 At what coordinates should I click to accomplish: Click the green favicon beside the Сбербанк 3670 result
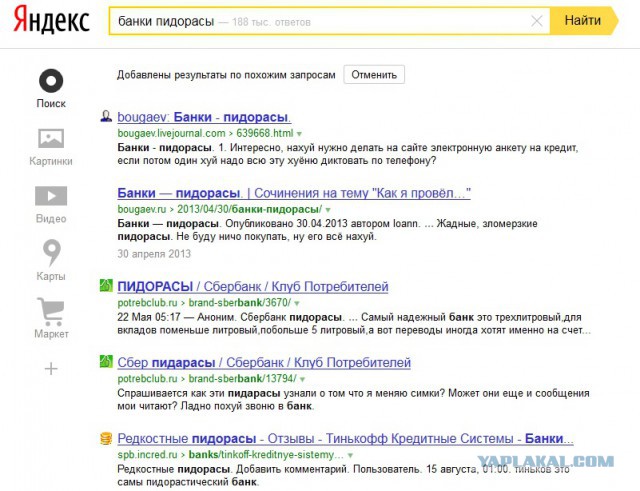pyautogui.click(x=106, y=285)
